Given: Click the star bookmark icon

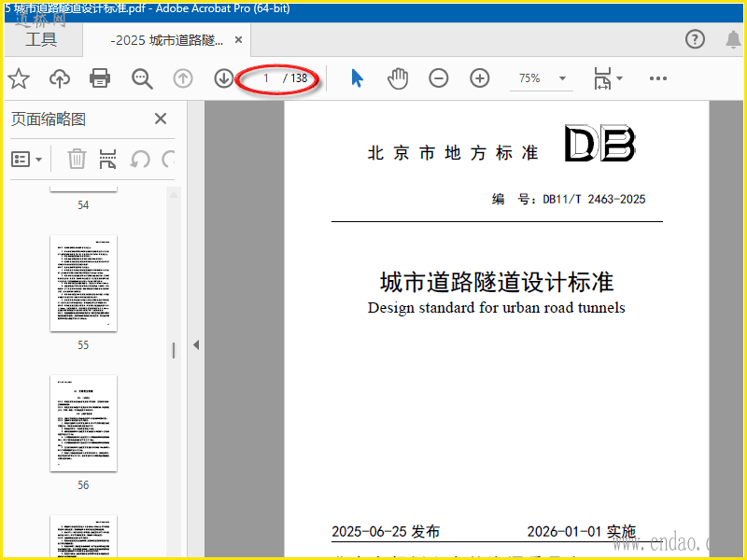Looking at the screenshot, I should click(19, 78).
